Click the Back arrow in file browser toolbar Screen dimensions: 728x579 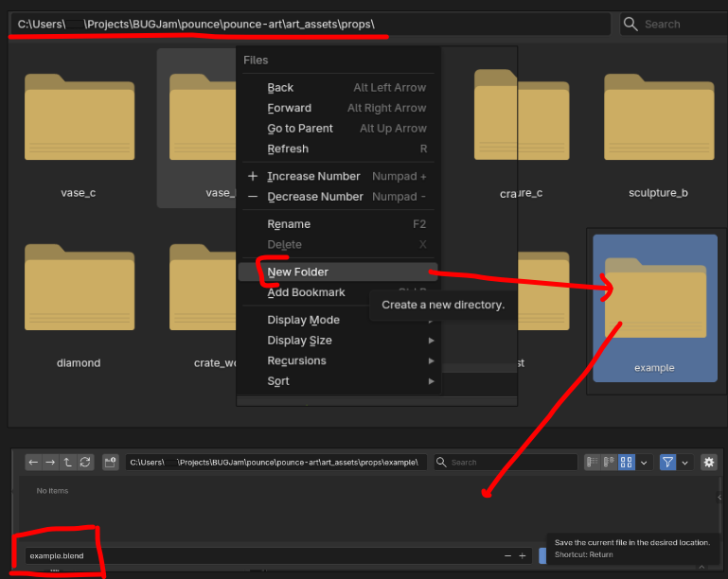[34, 463]
